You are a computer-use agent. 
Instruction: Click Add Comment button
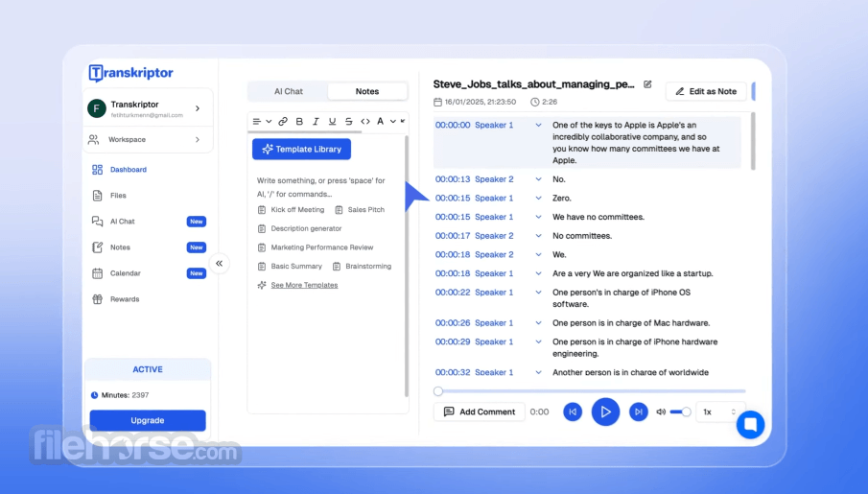pos(480,412)
